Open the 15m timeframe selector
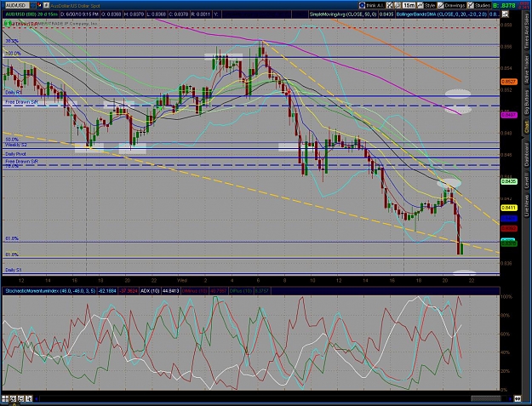Screen dimensions: 532x406 click(409, 5)
